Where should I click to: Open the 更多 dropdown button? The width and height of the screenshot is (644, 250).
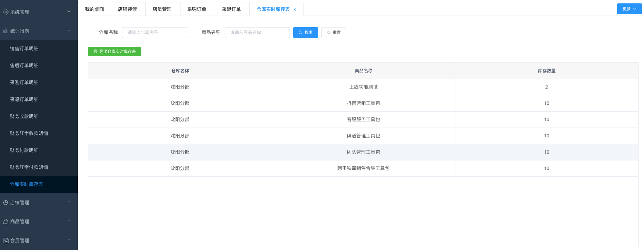pyautogui.click(x=629, y=9)
